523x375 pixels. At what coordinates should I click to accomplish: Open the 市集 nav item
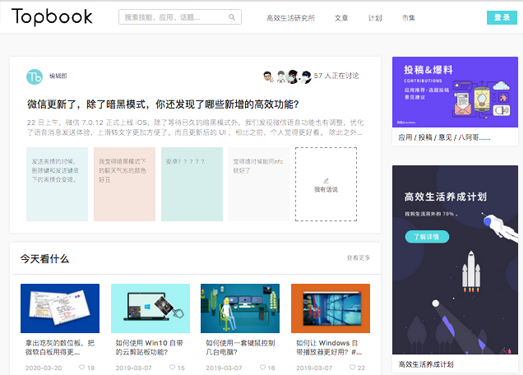click(408, 18)
